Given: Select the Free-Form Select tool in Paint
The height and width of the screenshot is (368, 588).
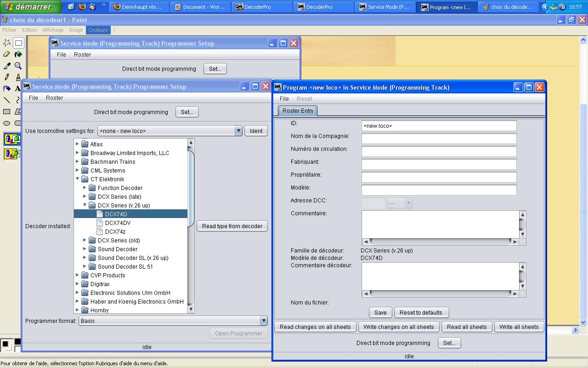Looking at the screenshot, I should (7, 43).
